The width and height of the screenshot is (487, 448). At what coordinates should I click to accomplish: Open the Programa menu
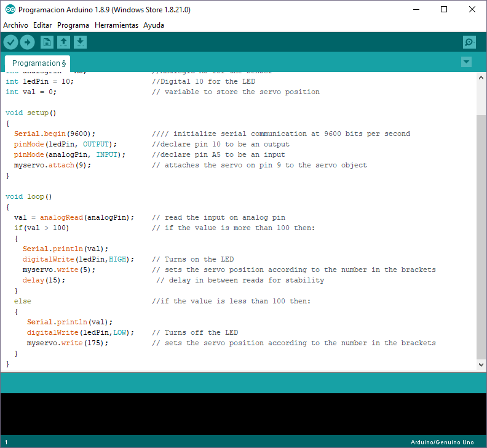tap(73, 25)
